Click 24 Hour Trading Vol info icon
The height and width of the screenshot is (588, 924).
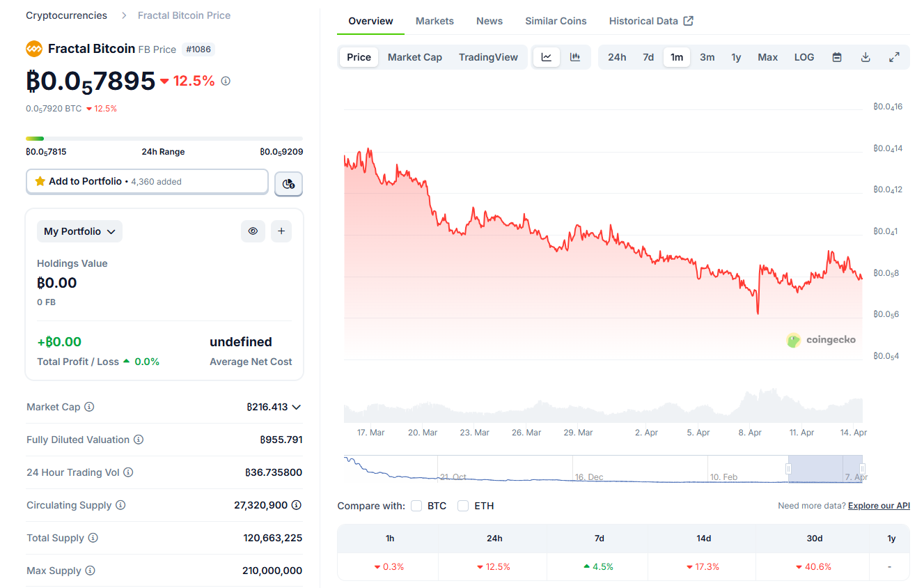click(x=128, y=472)
